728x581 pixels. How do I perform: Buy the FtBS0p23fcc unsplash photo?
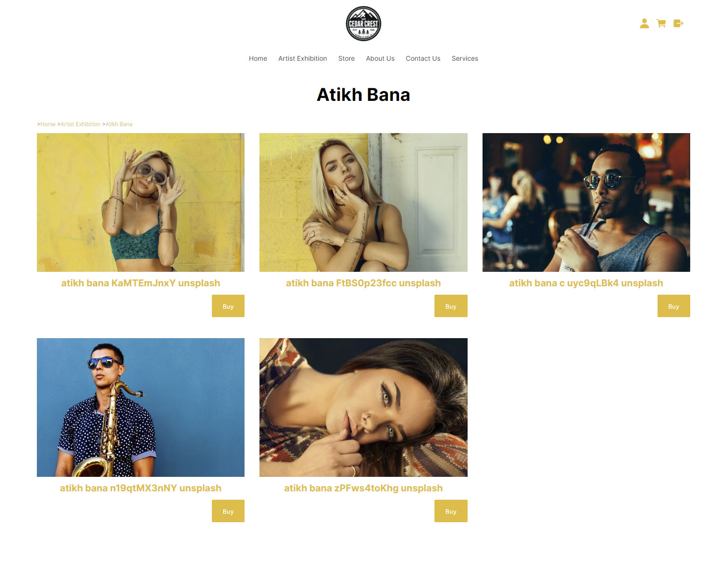coord(451,306)
